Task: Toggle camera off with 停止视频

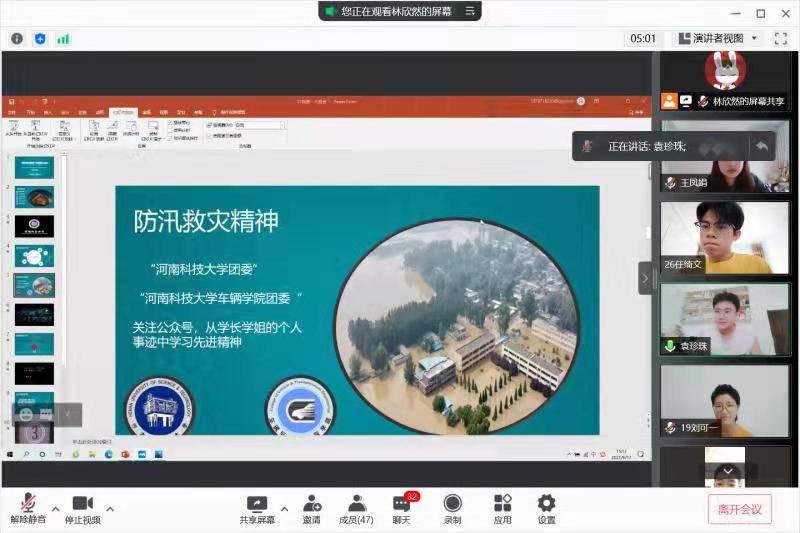Action: [x=82, y=509]
